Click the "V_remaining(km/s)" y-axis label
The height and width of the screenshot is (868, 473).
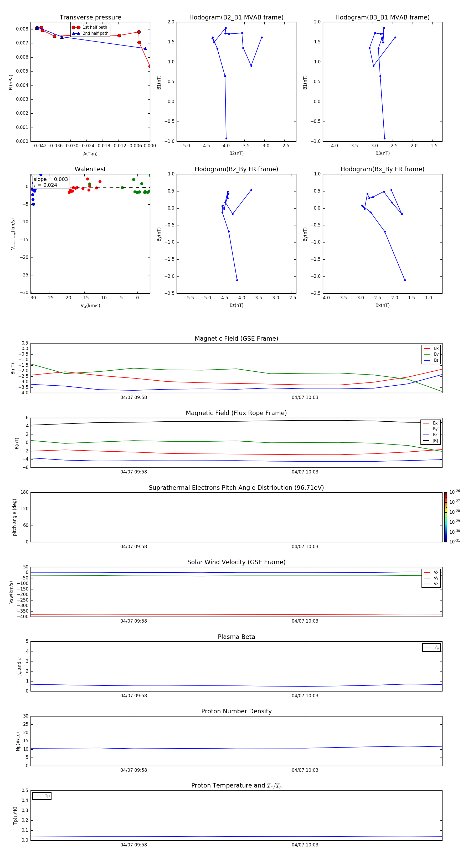click(x=13, y=234)
